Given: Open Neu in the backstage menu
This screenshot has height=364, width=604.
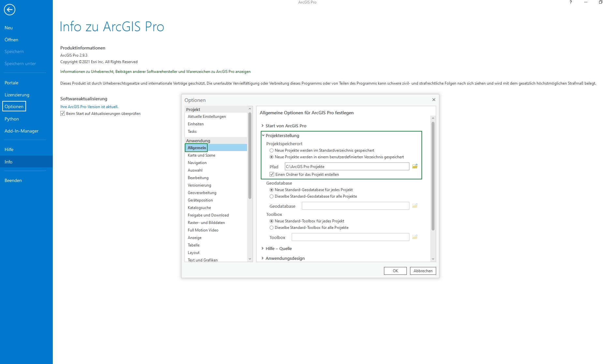Looking at the screenshot, I should 8,28.
